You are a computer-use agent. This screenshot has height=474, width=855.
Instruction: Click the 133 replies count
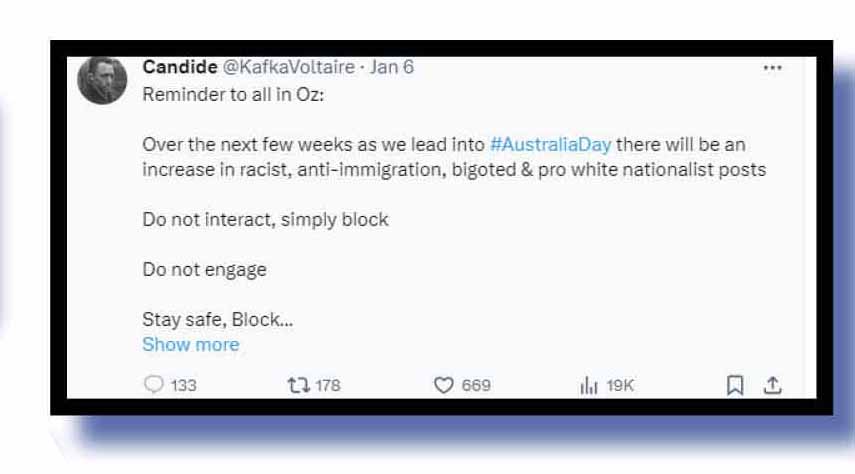[x=183, y=386]
